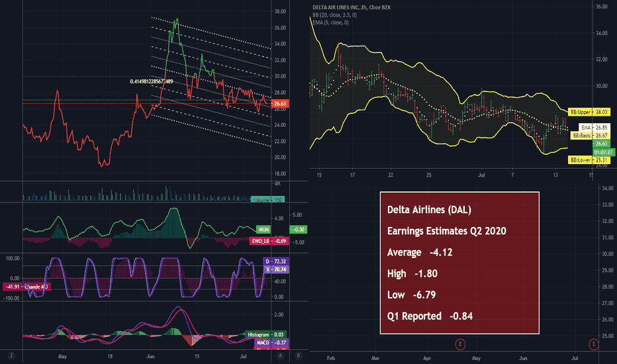Click the X 70.74 stochastic label
Screen dimensions: 617x364
click(276, 269)
